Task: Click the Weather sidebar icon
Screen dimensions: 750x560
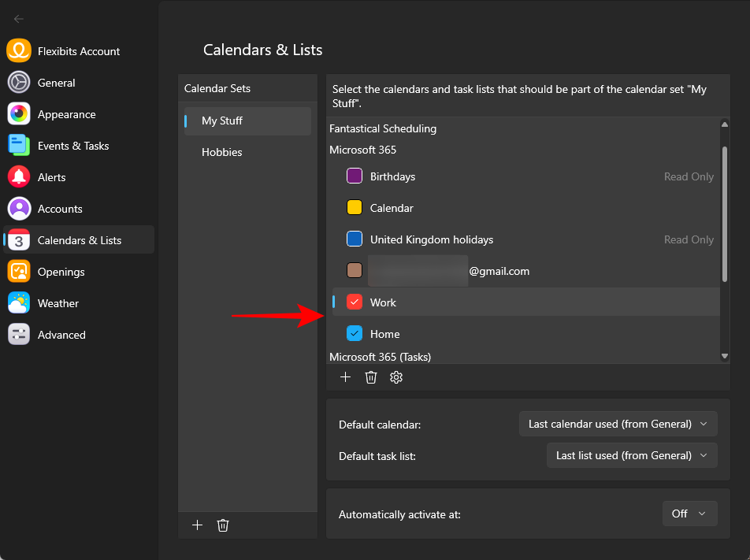Action: pyautogui.click(x=19, y=303)
